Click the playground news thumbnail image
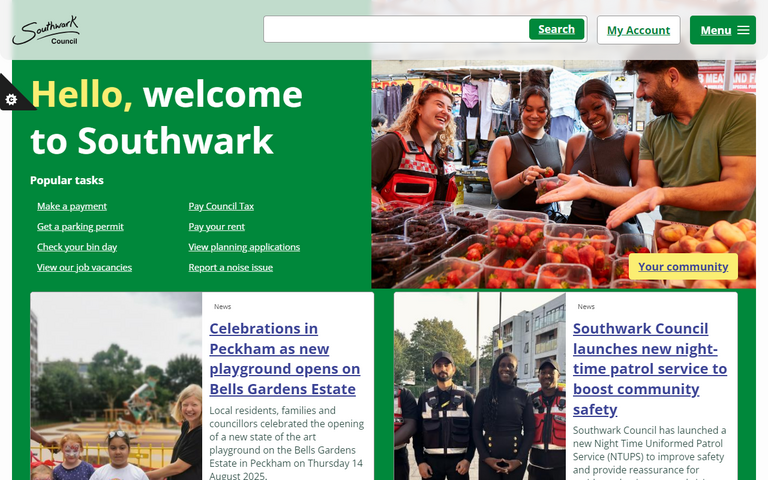Image resolution: width=768 pixels, height=480 pixels. tap(116, 386)
